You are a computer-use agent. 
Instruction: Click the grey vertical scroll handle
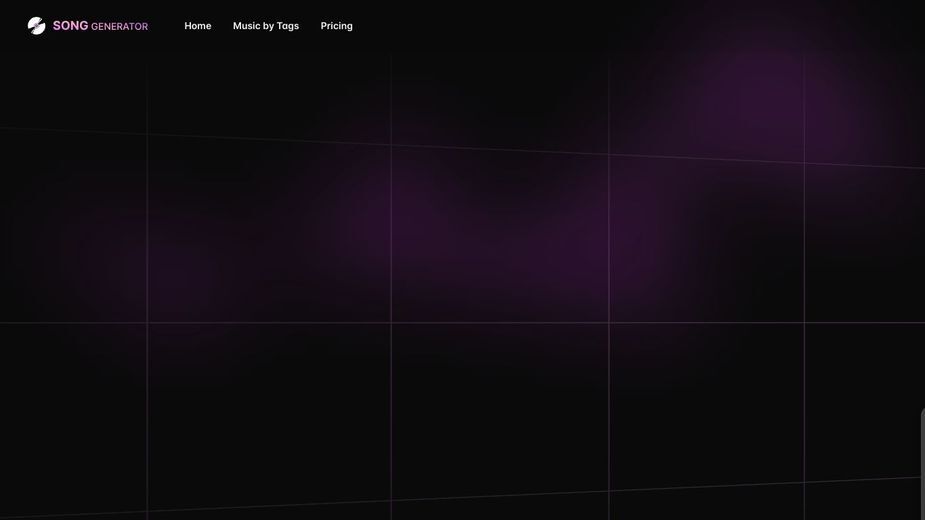923,464
